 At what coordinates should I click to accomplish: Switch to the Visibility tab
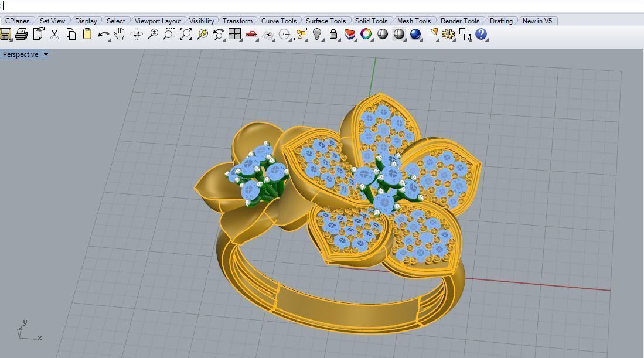tap(202, 21)
